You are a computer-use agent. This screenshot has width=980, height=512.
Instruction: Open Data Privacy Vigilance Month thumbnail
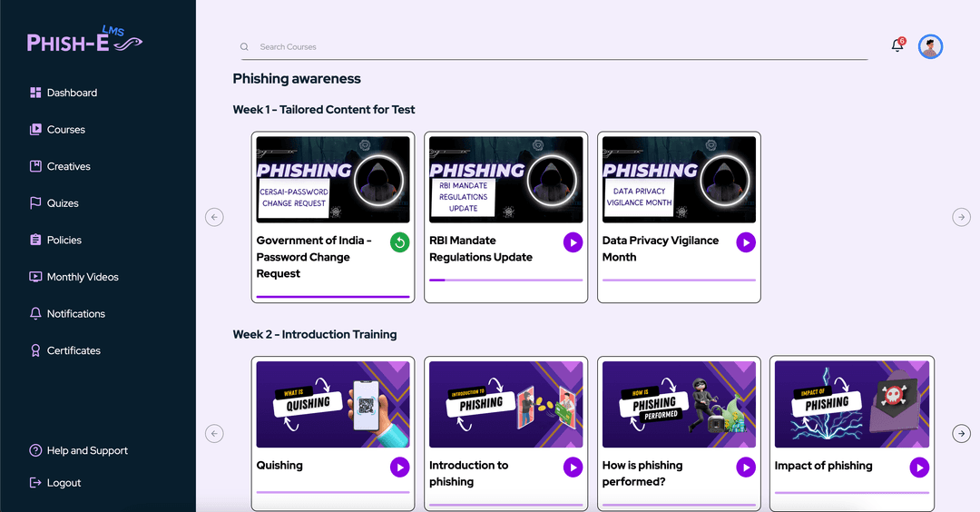click(679, 180)
